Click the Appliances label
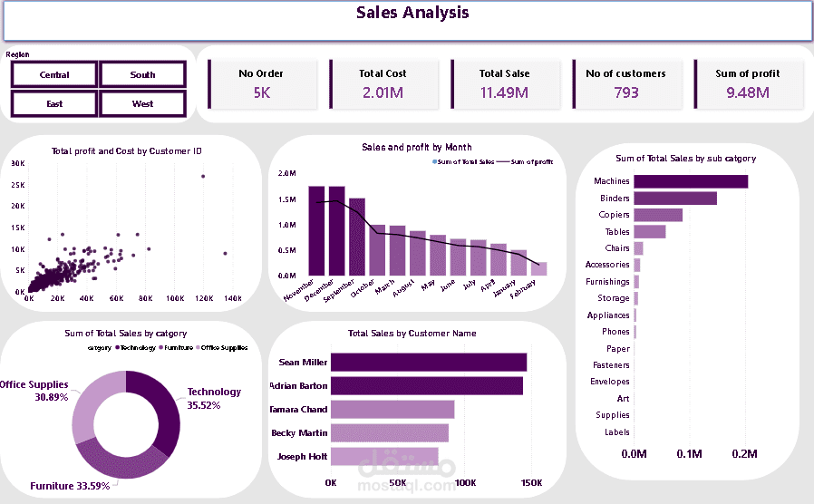Viewport: 814px width, 504px height. [x=608, y=315]
